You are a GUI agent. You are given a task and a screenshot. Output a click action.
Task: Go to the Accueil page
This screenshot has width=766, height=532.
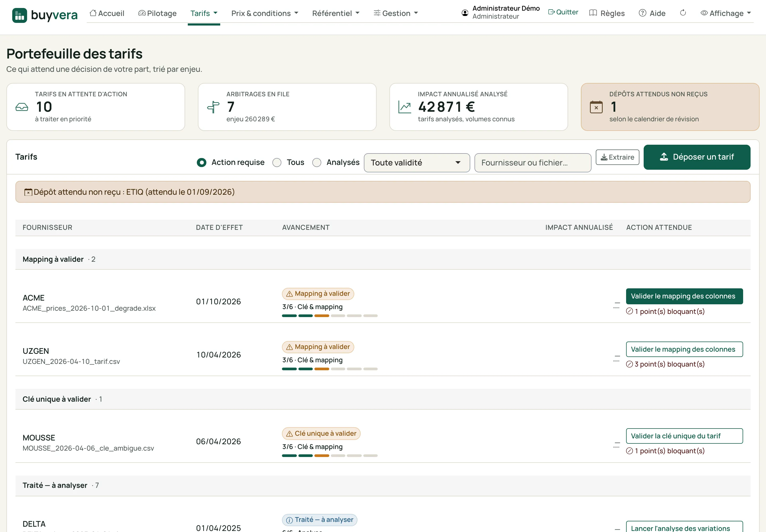click(x=107, y=13)
